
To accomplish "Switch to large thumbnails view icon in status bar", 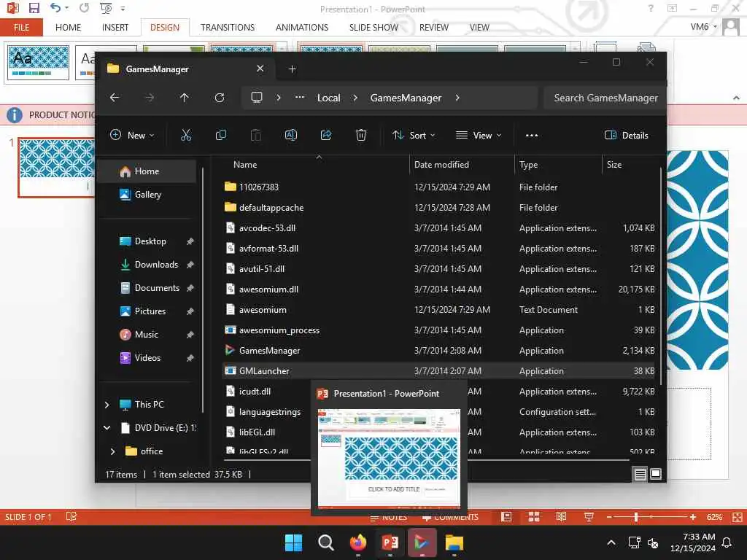I will 656,474.
